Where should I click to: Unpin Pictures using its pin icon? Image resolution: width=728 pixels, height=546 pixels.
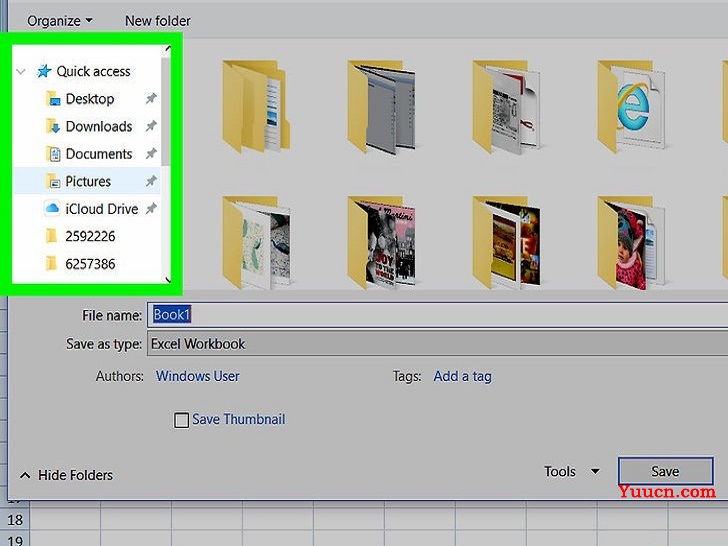151,181
